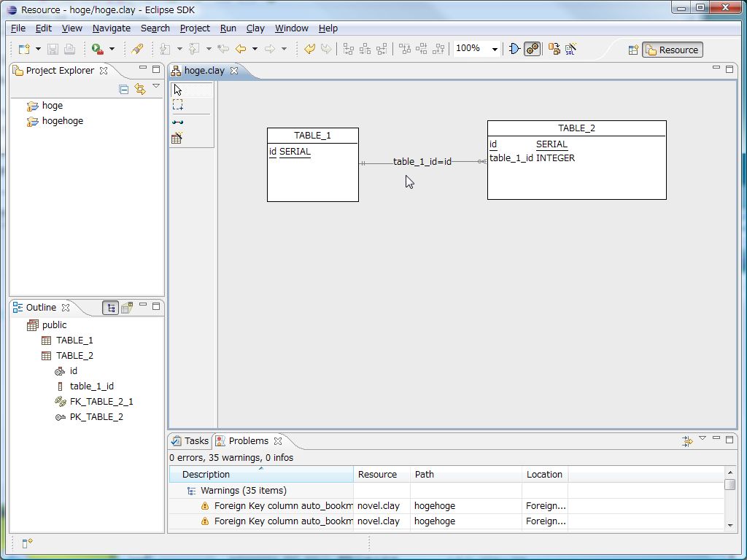Open the Clay menu
This screenshot has height=560, width=747.
coord(255,28)
